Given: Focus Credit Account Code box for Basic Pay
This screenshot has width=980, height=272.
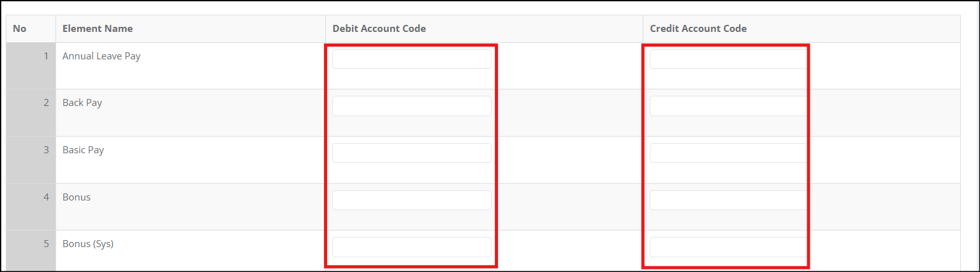Looking at the screenshot, I should click(729, 153).
